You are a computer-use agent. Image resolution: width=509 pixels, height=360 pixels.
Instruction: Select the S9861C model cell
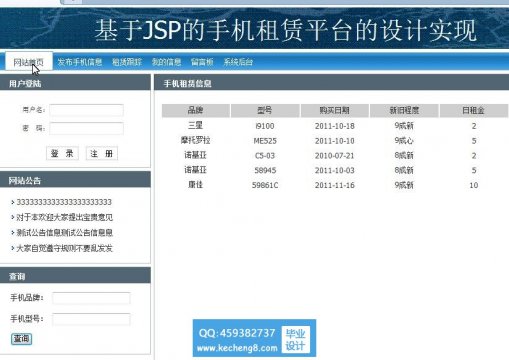(265, 185)
